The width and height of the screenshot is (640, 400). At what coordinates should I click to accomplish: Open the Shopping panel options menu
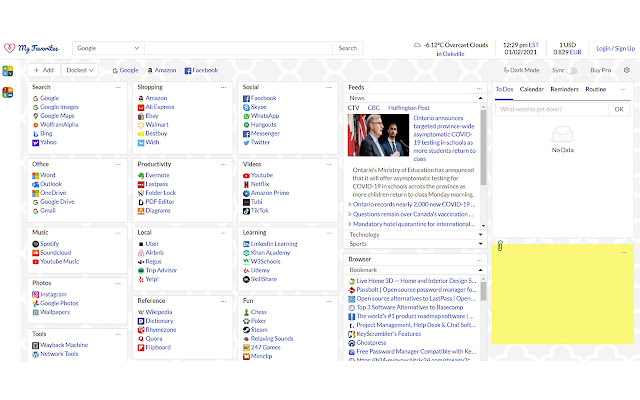click(223, 87)
